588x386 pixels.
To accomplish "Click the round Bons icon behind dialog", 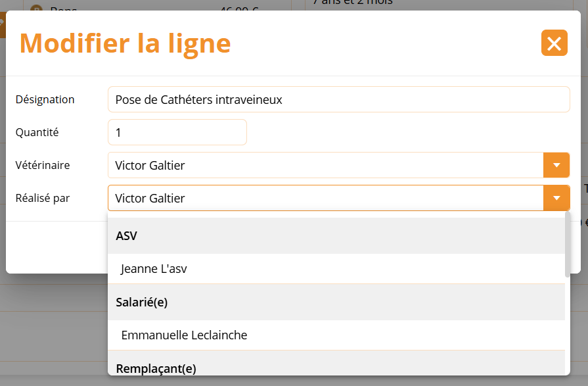I will [37, 9].
